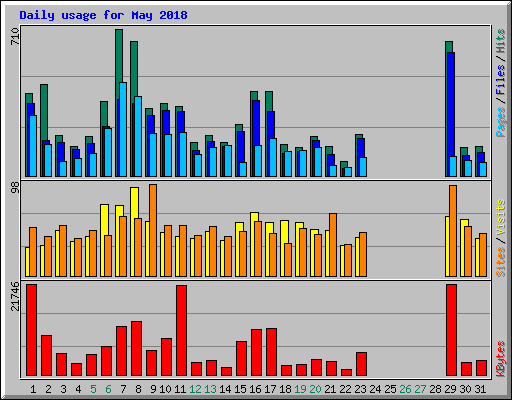Click green weekend day label 12

pos(195,389)
